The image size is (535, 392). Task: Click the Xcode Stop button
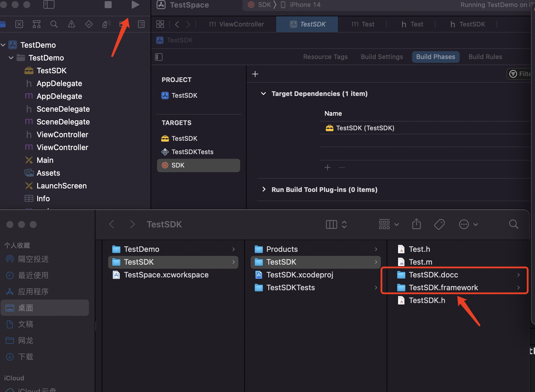108,5
